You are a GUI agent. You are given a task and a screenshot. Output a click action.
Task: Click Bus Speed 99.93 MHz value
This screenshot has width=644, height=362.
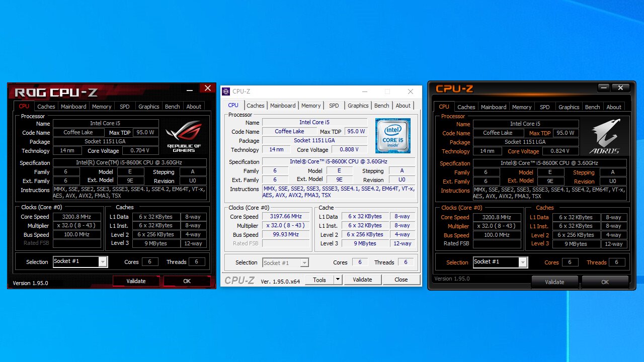coord(286,235)
